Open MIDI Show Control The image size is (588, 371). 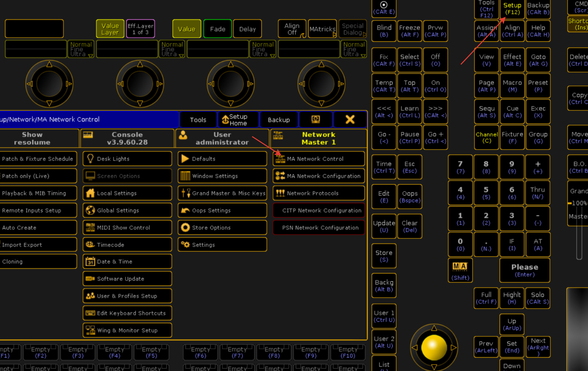tap(127, 227)
